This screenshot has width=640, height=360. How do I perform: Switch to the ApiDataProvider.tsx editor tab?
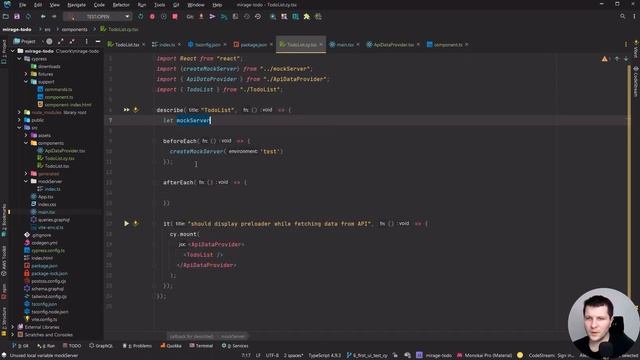(x=393, y=44)
